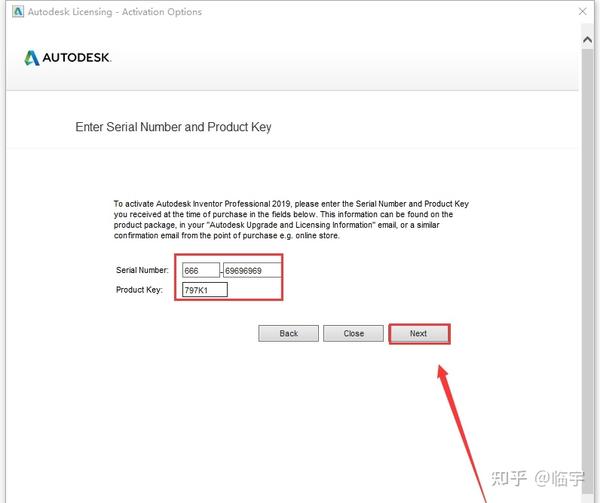Click the "Serial Number:" label
Screen dimensions: 600x503
[x=142, y=270]
